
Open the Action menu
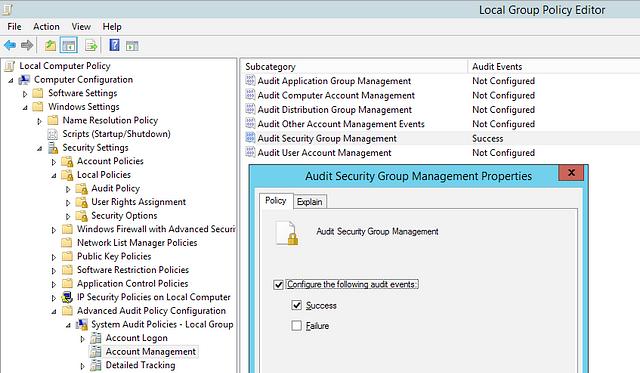(x=46, y=27)
